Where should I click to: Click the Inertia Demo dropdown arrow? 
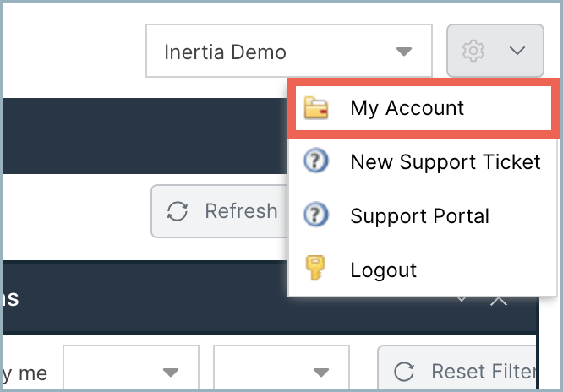[404, 52]
